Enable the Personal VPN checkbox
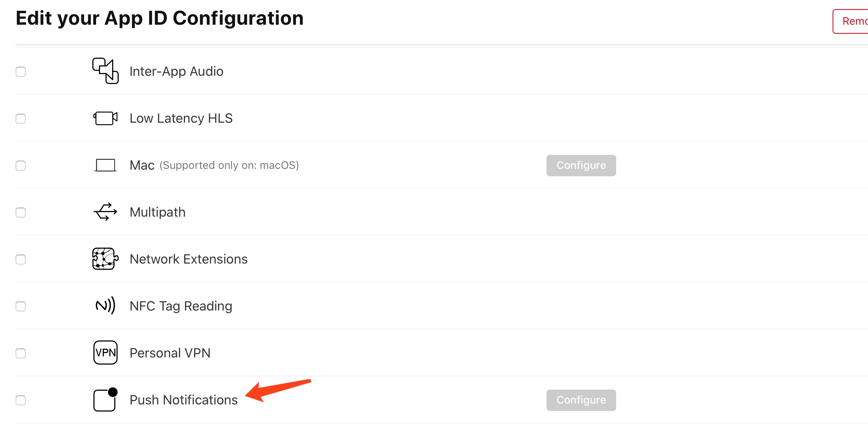This screenshot has height=425, width=868. [21, 353]
